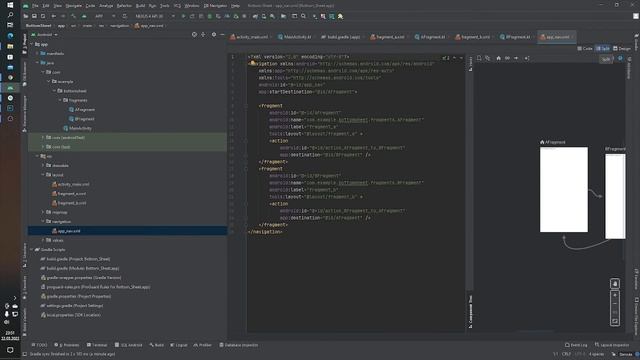640x360 pixels.
Task: Select the AFragment destination preview in design view
Action: coord(564,189)
